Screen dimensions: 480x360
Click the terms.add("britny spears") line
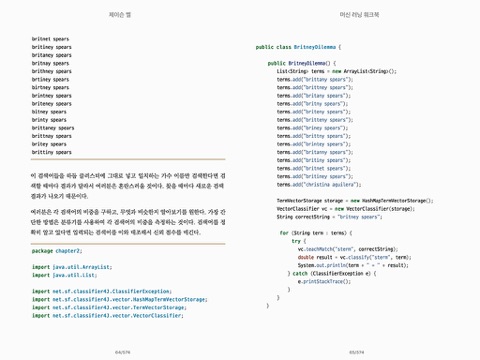click(x=312, y=104)
